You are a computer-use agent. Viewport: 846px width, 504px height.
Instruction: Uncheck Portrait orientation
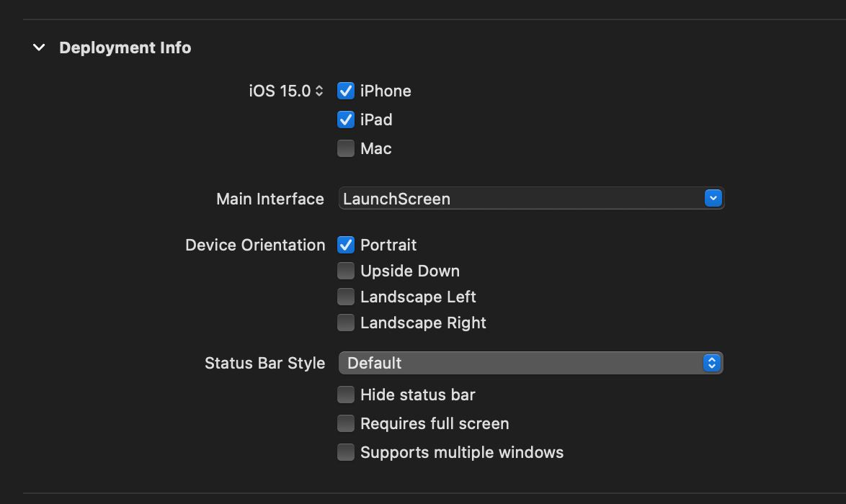[346, 245]
